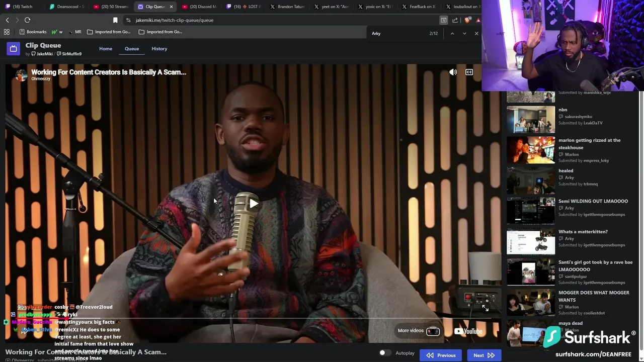The height and width of the screenshot is (362, 644).
Task: Select the 'maya dead' clip title
Action: click(x=570, y=323)
